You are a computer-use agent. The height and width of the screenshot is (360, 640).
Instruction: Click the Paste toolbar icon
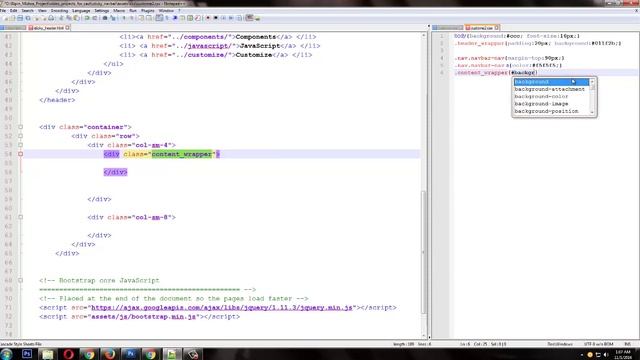[76, 18]
